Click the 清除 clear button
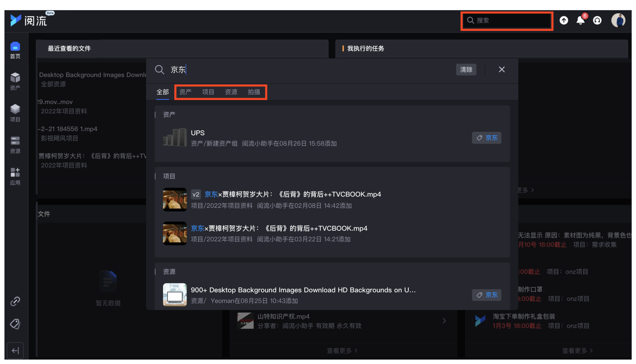636x364 pixels. tap(466, 70)
